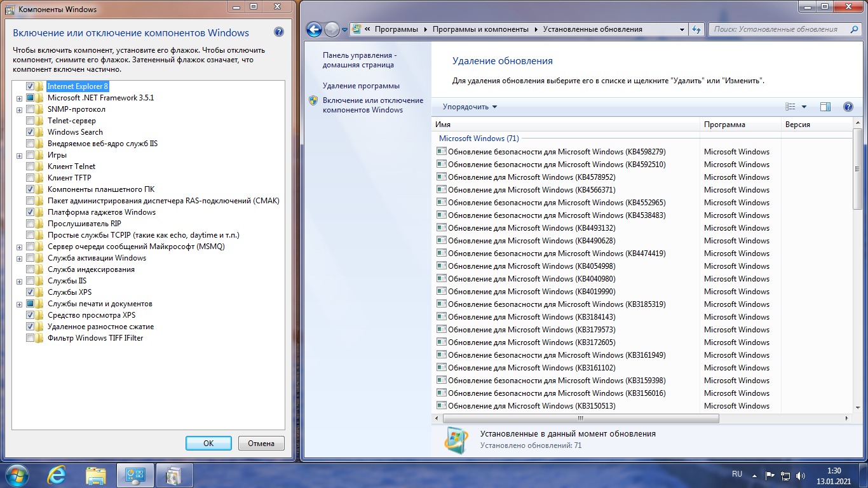The height and width of the screenshot is (488, 868).
Task: Expand the SNMP-протокол node
Action: [x=20, y=110]
